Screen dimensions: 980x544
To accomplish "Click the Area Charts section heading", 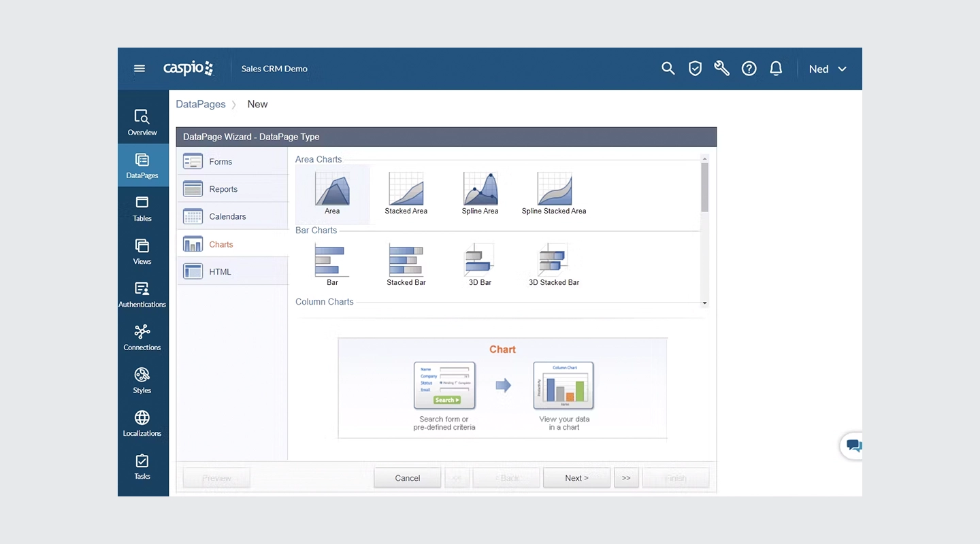I will (x=318, y=159).
